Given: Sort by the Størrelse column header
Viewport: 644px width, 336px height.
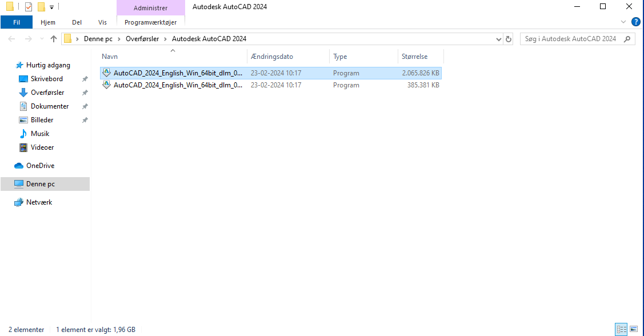Looking at the screenshot, I should (421, 56).
